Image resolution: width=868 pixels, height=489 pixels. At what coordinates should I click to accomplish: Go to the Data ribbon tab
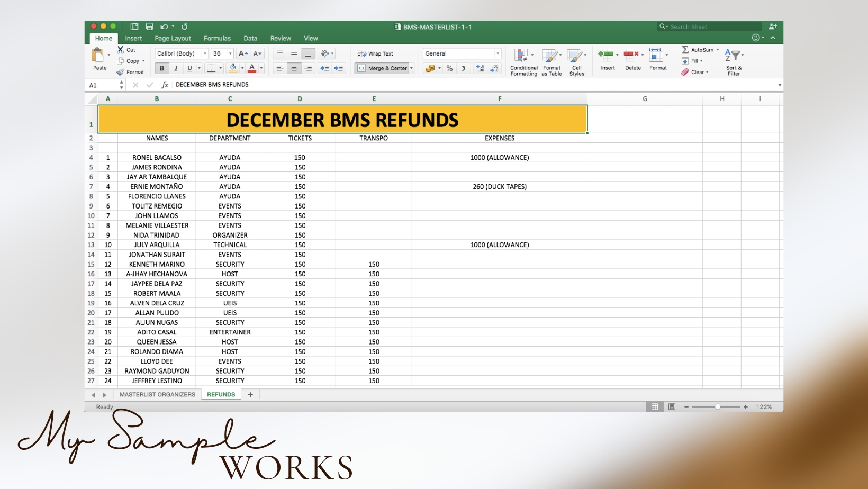250,38
